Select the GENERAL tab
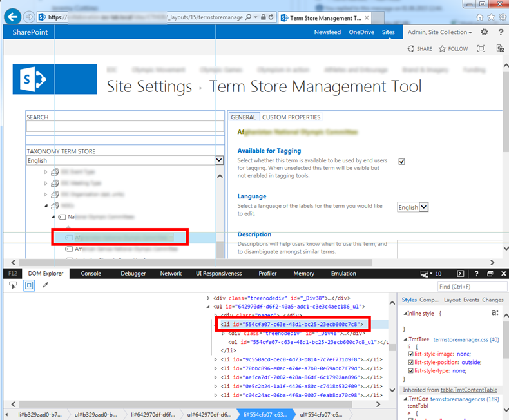Viewport: 509px width, 420px height. click(x=244, y=117)
